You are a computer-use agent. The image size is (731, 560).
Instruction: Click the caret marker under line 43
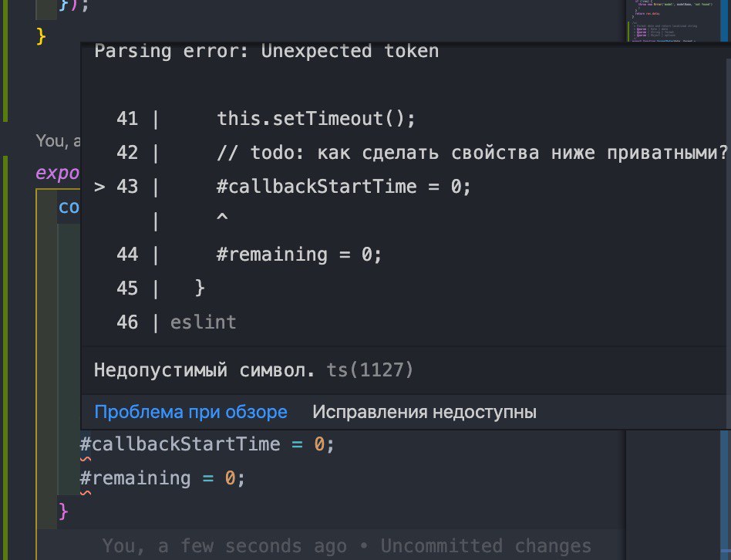pyautogui.click(x=222, y=220)
